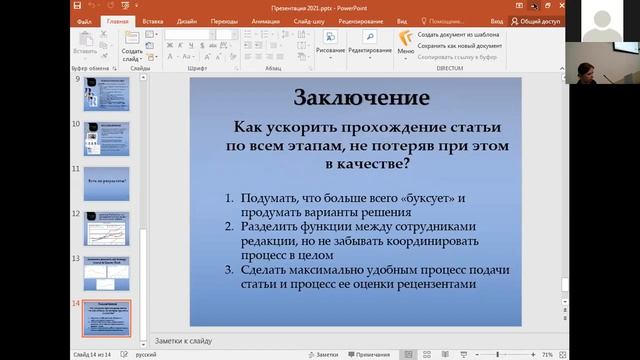Image resolution: width=640 pixels, height=360 pixels.
Task: Open the slide layout dropdown
Action: (151, 35)
